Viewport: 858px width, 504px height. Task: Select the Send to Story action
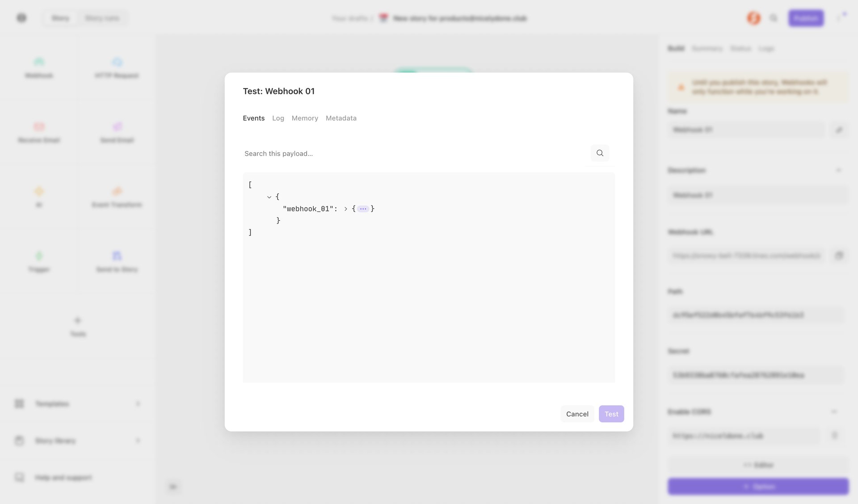[x=117, y=261]
